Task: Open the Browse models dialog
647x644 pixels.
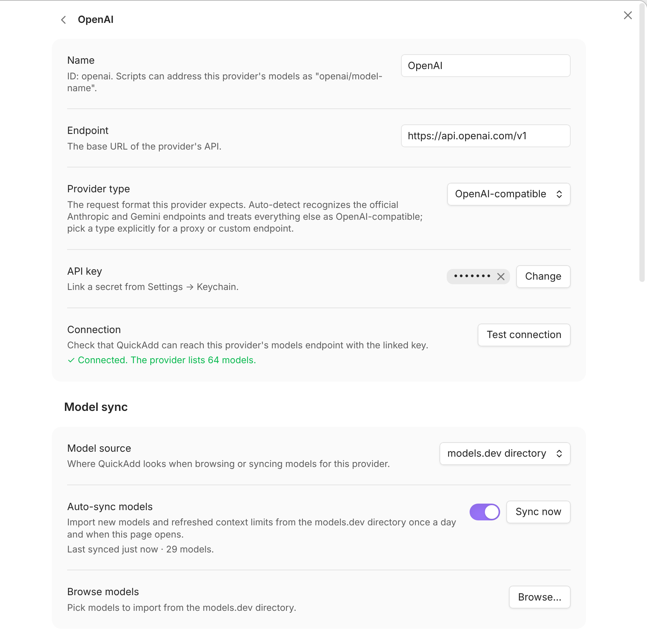Action: [x=539, y=597]
